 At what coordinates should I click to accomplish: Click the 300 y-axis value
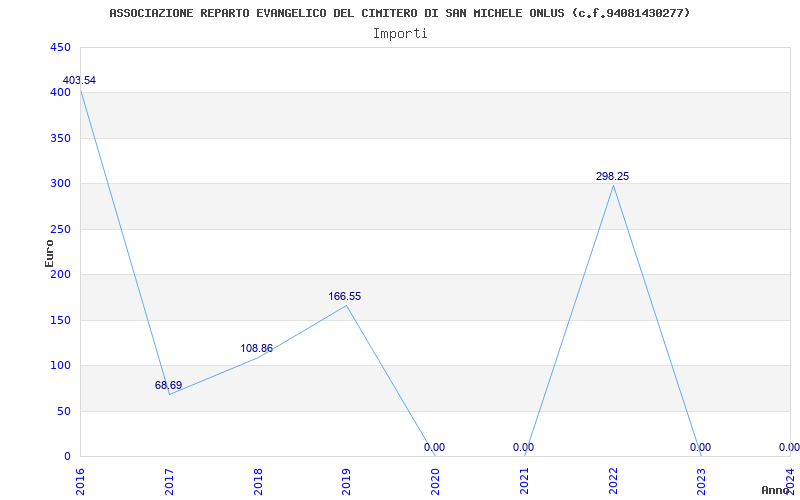click(x=60, y=184)
